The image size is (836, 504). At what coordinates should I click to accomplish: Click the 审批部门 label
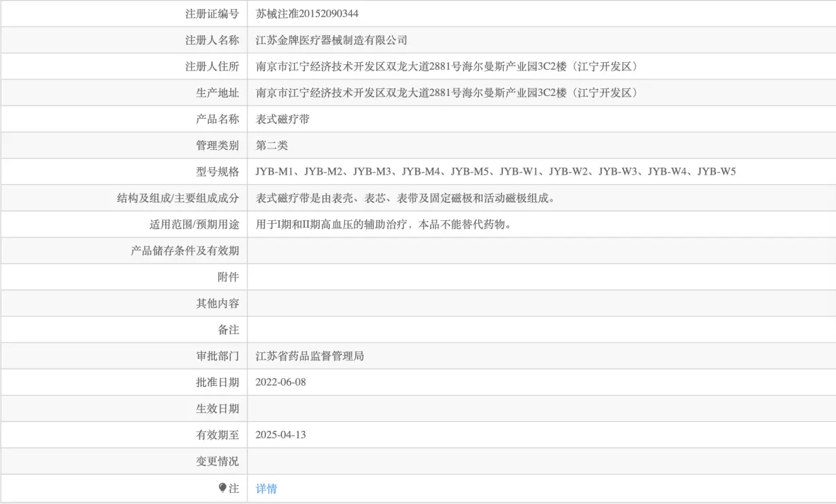tap(218, 356)
